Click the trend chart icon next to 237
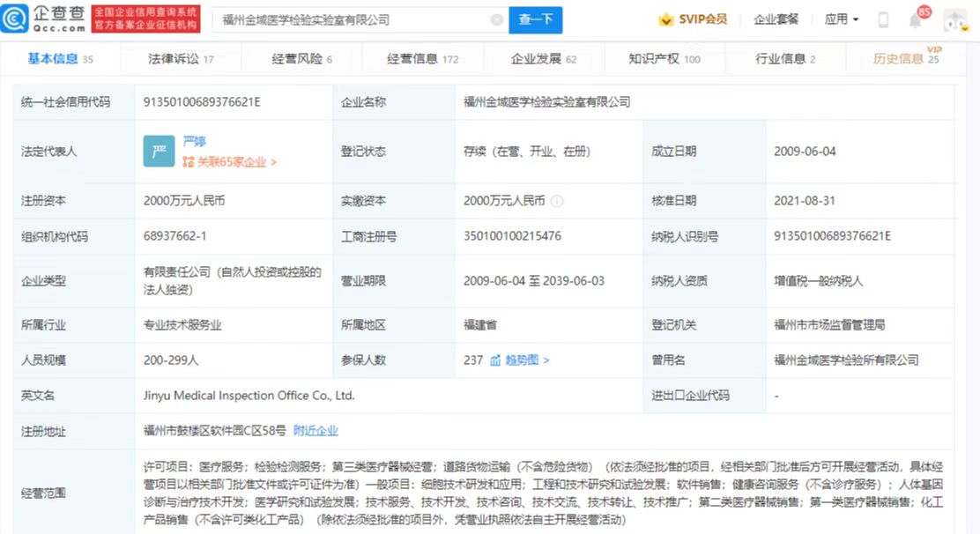The image size is (980, 534). click(495, 360)
